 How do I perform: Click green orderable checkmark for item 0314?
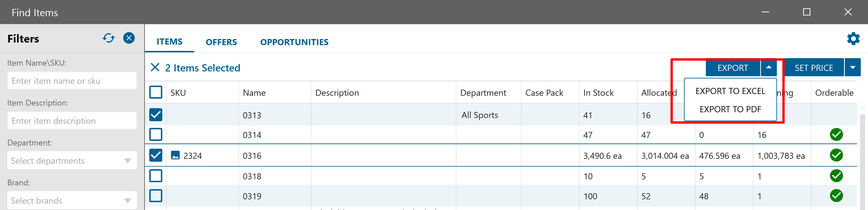tap(836, 135)
